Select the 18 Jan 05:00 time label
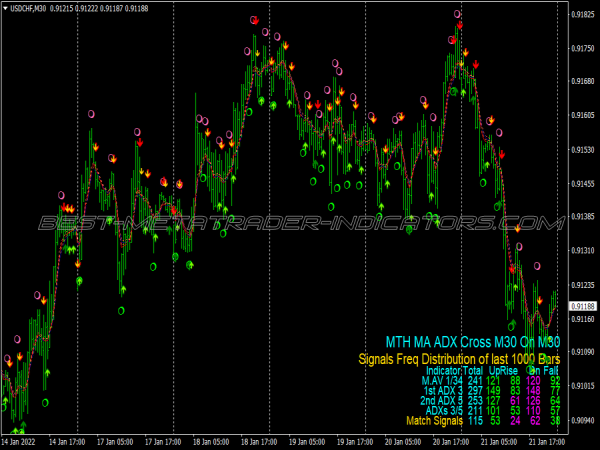The height and width of the screenshot is (450, 600). (211, 442)
